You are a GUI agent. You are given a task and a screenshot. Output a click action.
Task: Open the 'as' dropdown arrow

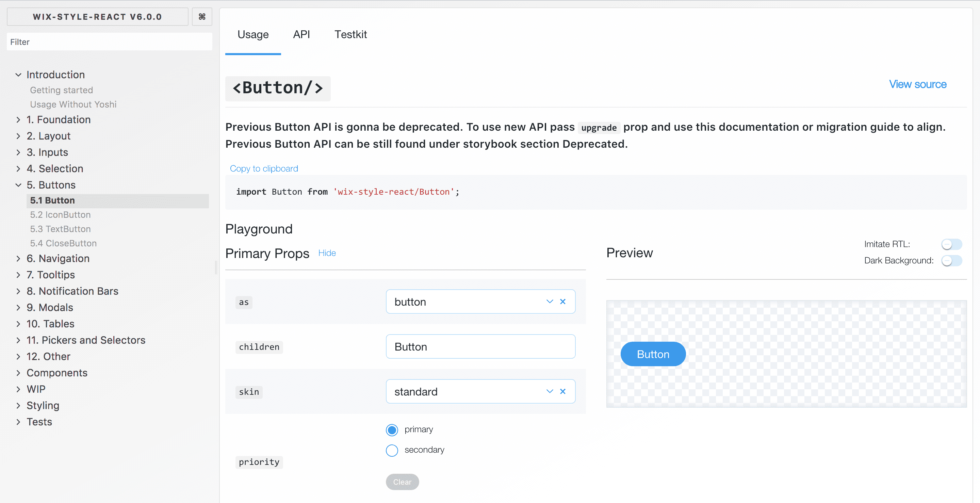(549, 302)
